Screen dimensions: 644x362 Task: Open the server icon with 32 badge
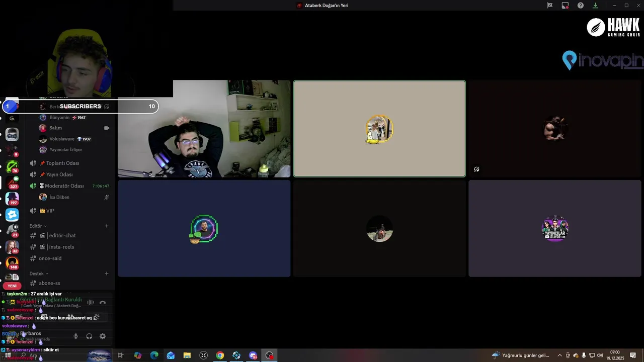(12, 246)
